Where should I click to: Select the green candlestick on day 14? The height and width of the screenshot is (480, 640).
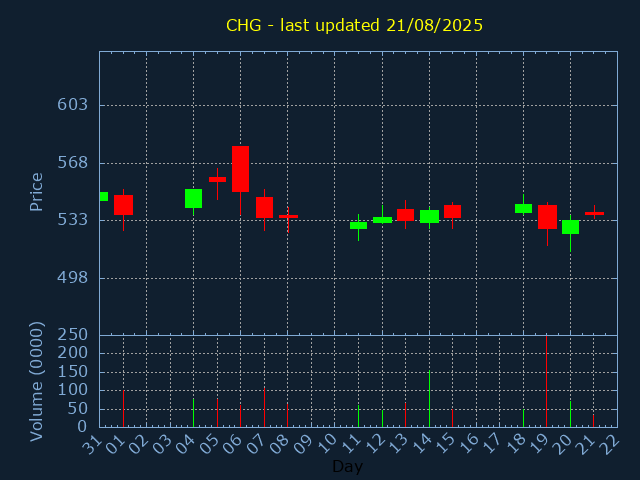429,216
